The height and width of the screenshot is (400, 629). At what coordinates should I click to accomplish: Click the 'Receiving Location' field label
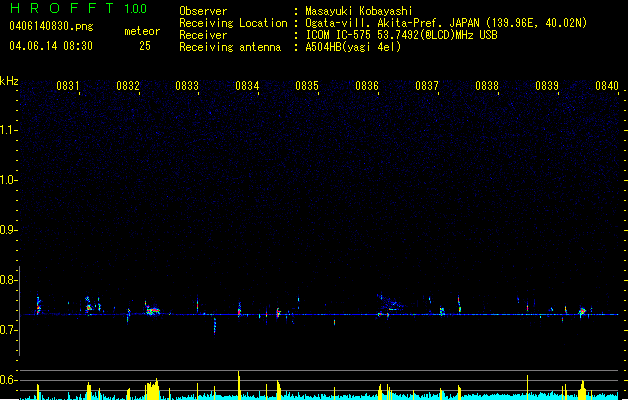[x=233, y=23]
